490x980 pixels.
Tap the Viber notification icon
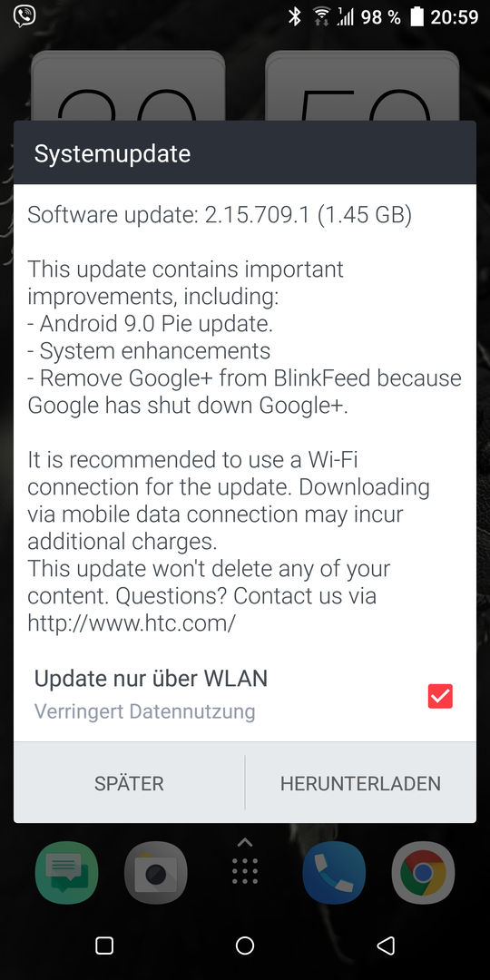click(24, 16)
